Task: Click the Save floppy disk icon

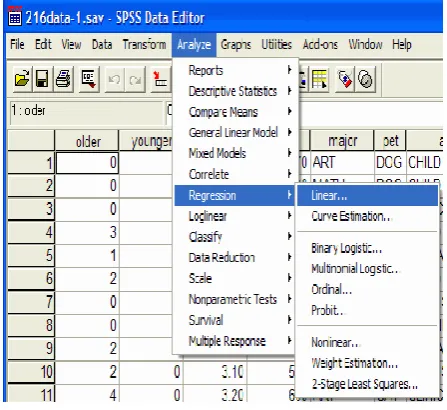Action: (42, 79)
